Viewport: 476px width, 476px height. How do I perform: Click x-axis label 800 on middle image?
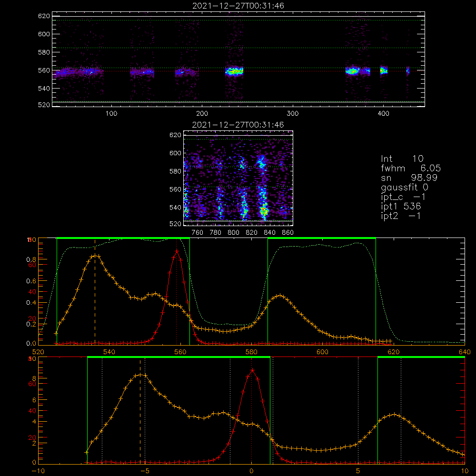click(x=233, y=233)
